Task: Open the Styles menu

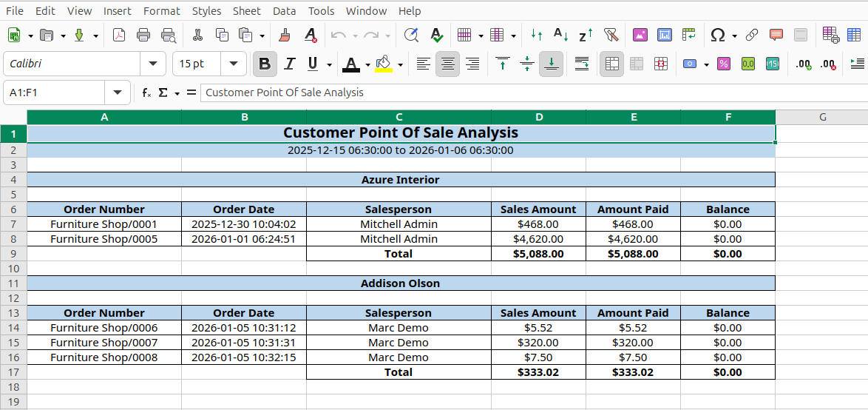Action: 206,10
